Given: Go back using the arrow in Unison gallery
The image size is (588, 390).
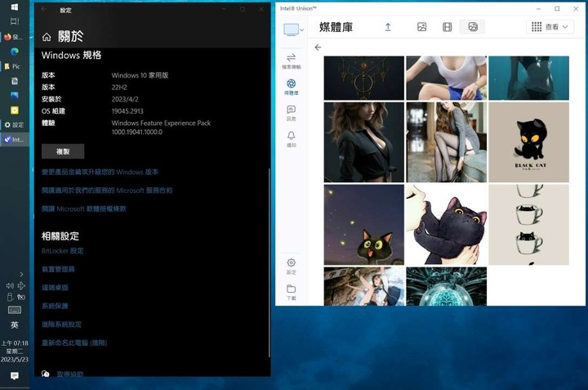Looking at the screenshot, I should (318, 47).
